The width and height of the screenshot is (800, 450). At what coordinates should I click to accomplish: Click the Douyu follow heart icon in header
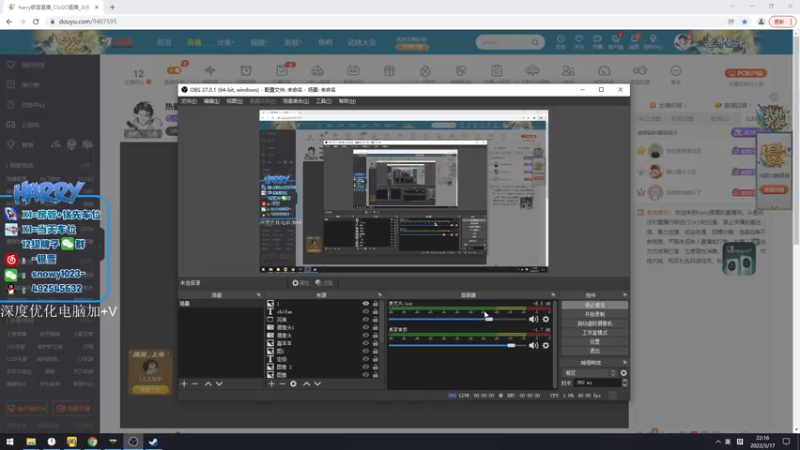coord(579,39)
